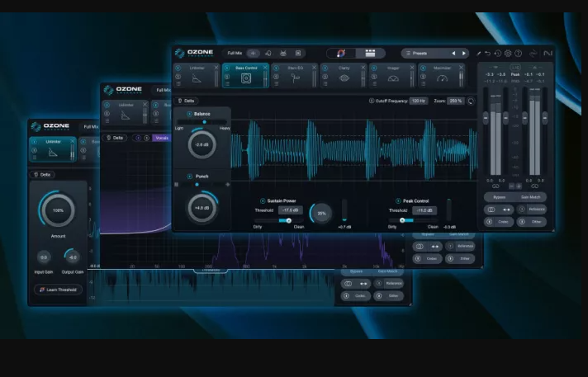Select the Unlimiter module in front window
The image size is (588, 377).
point(197,75)
